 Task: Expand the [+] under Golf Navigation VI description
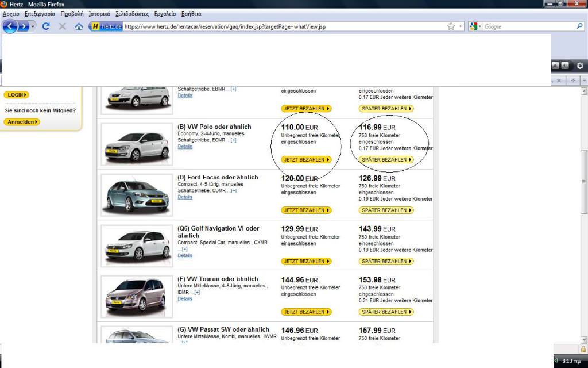pyautogui.click(x=184, y=249)
